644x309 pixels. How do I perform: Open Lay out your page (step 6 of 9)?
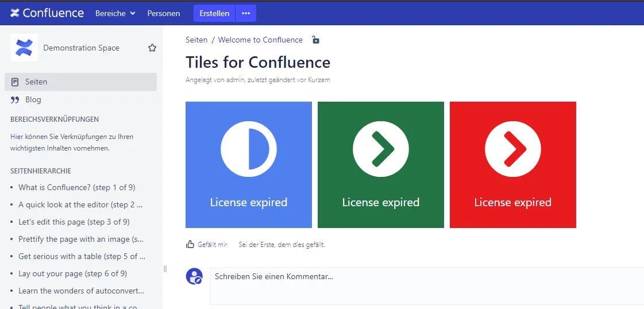(x=73, y=274)
